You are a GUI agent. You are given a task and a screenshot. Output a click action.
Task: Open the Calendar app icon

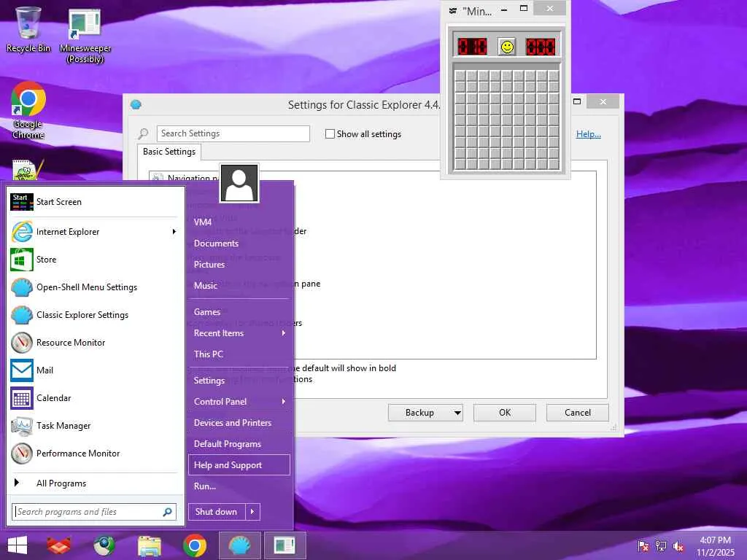[22, 398]
